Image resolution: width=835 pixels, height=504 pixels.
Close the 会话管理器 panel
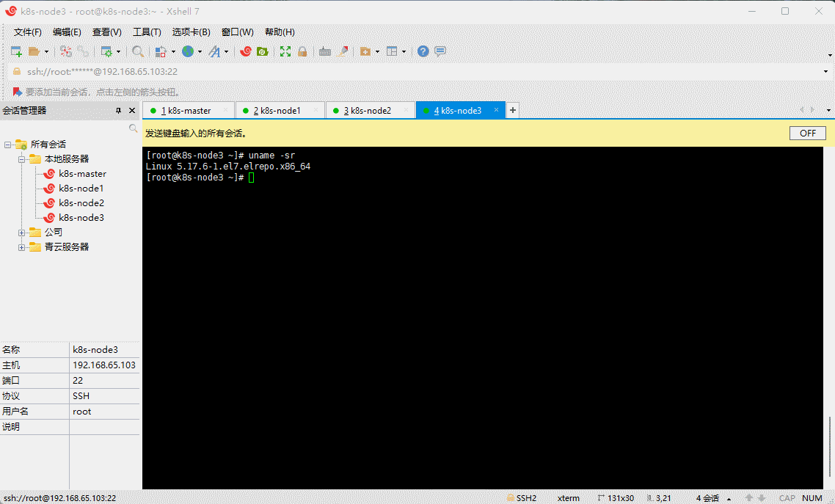point(132,110)
